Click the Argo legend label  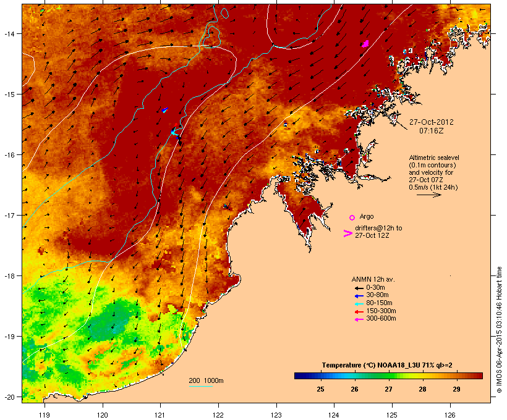pyautogui.click(x=367, y=216)
